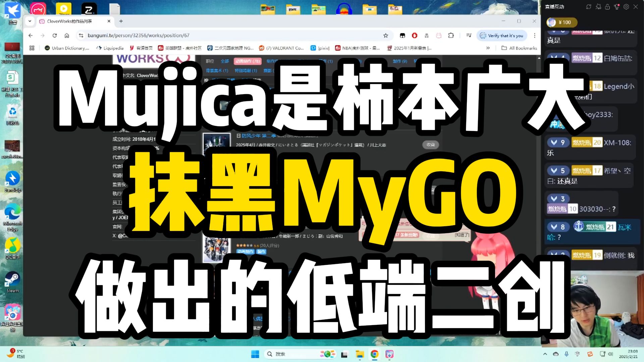644x362 pixels.
Task: Click the webcam icon in 直播互动 panel
Action: point(617,7)
